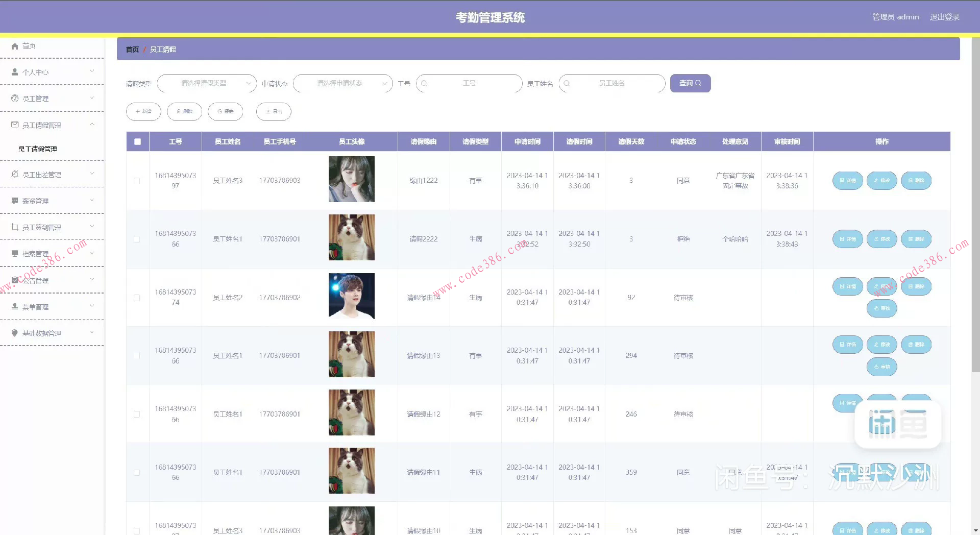Click the 请假天数 column header
Viewport: 980px width, 535px height.
tap(631, 142)
